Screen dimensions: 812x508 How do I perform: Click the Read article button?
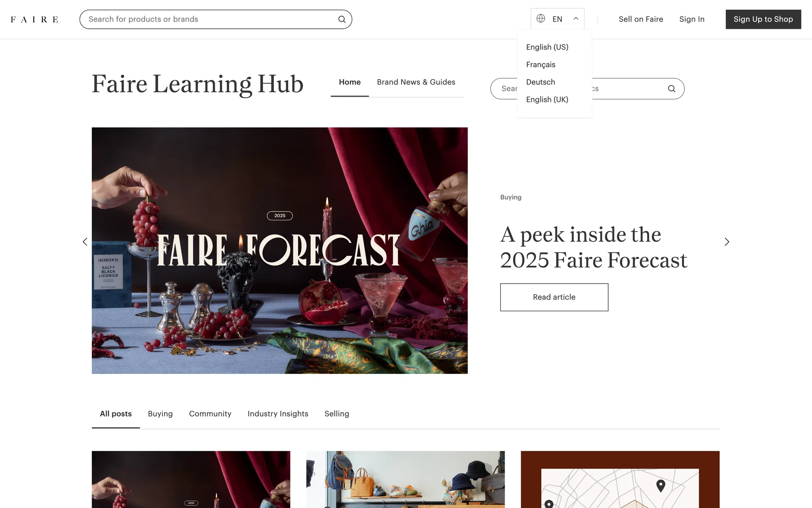coord(554,297)
